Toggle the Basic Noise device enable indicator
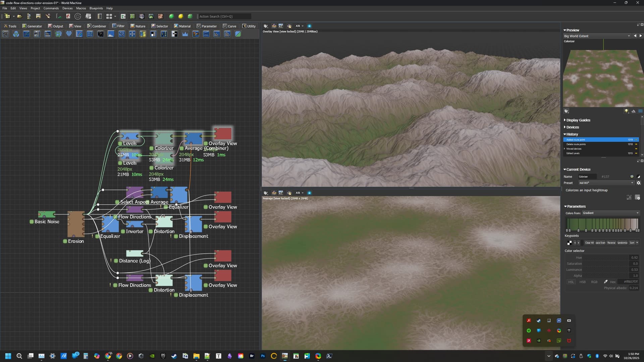The width and height of the screenshot is (644, 362). click(32, 222)
